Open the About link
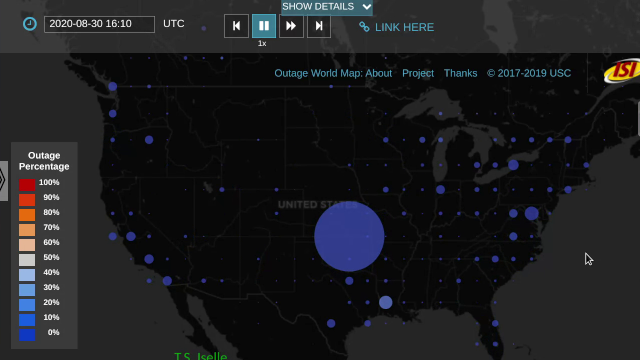The width and height of the screenshot is (640, 360). point(378,73)
